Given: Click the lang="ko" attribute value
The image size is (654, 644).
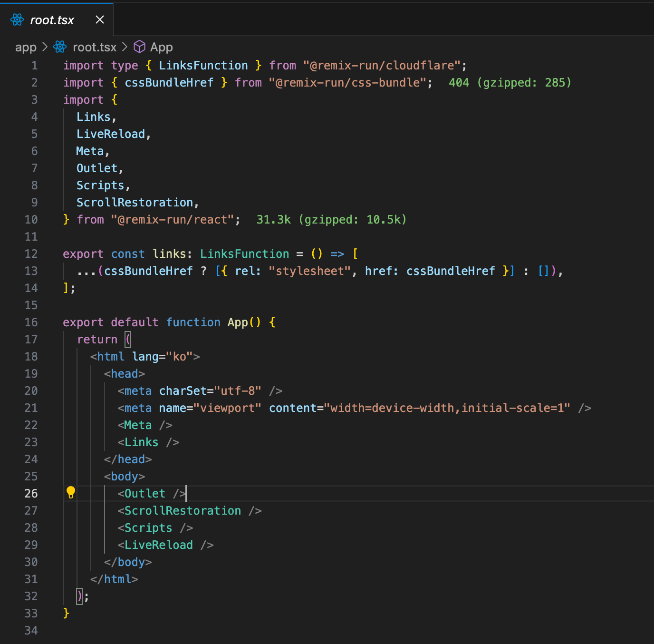Looking at the screenshot, I should (179, 357).
